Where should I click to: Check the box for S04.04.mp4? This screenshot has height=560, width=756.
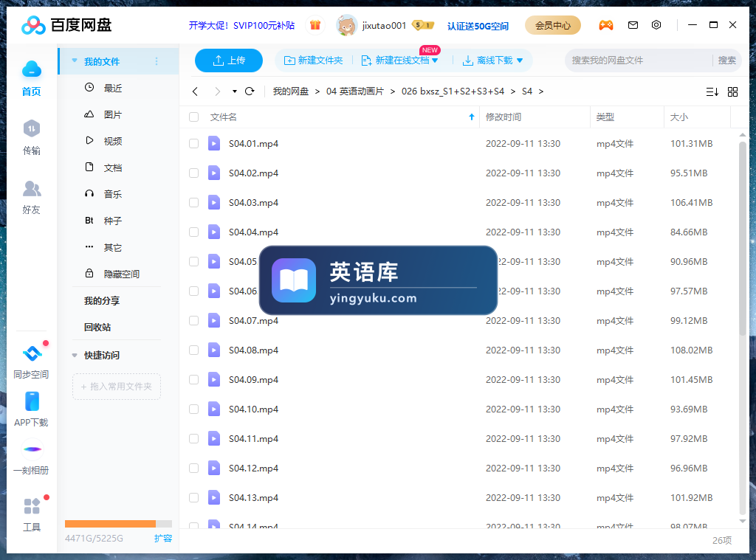pyautogui.click(x=194, y=232)
